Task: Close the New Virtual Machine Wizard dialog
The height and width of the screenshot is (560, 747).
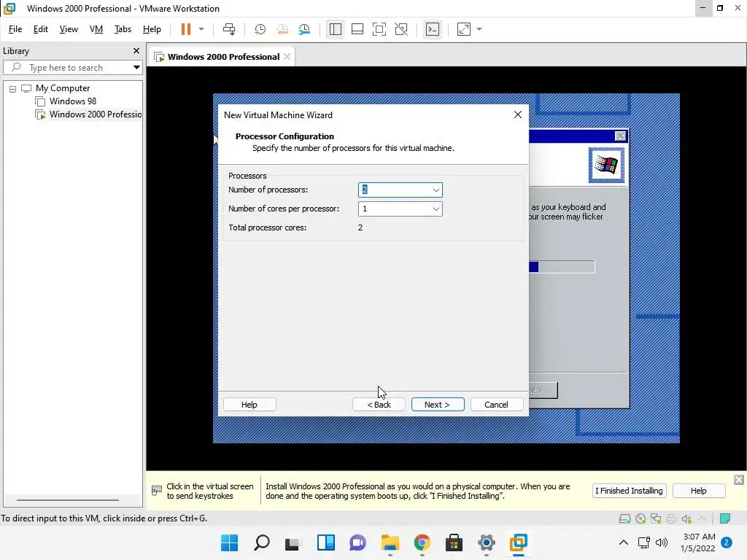Action: (x=518, y=114)
